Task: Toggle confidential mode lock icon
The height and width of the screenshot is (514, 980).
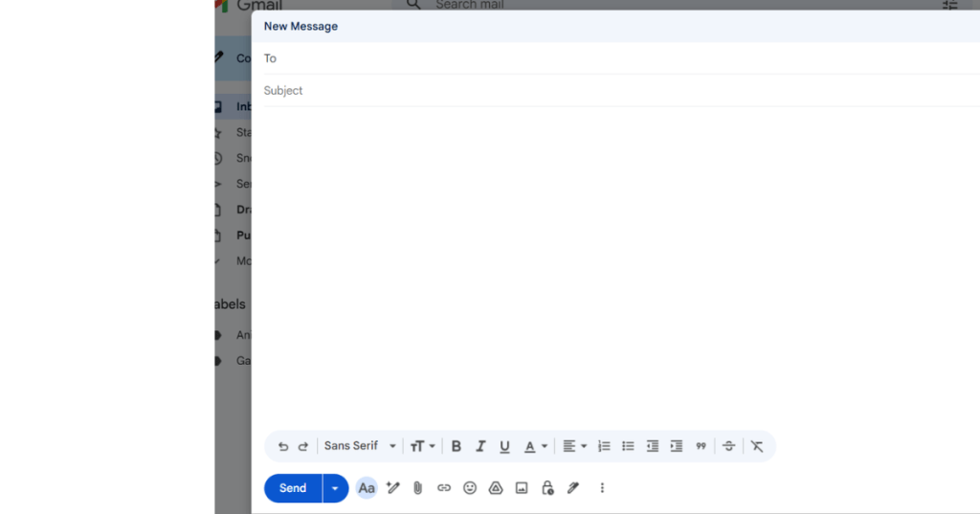Action: coord(547,488)
